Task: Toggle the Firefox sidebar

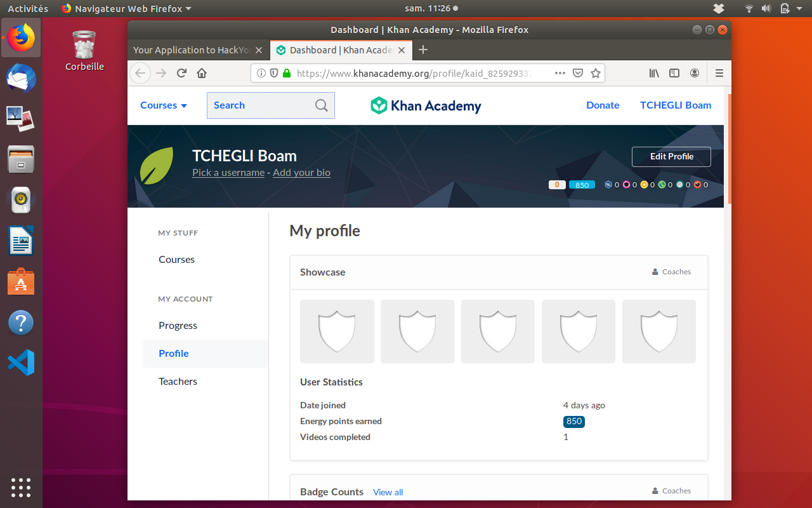Action: point(674,73)
